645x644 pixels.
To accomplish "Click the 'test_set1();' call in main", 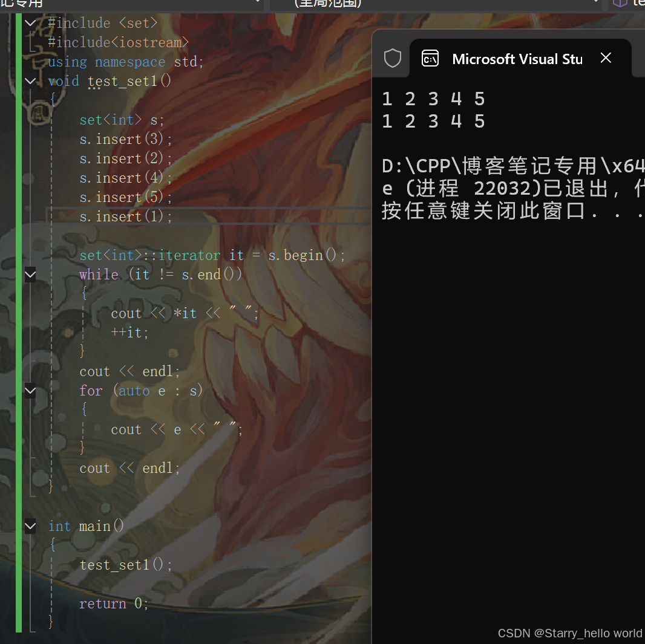I will tap(125, 564).
